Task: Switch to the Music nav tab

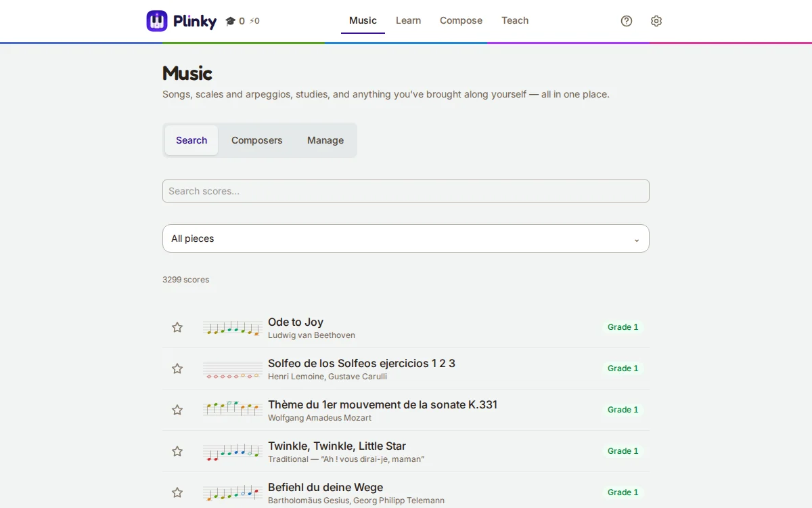Action: click(x=363, y=21)
